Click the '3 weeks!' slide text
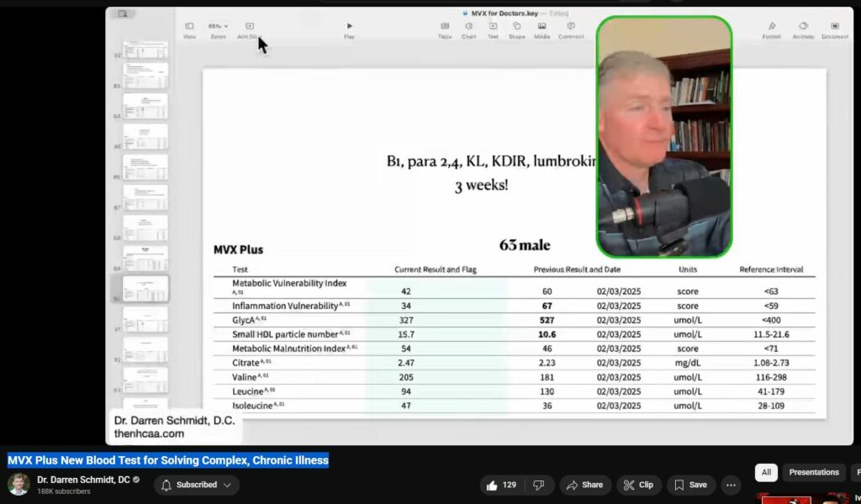Viewport: 861px width, 504px height. click(x=482, y=185)
